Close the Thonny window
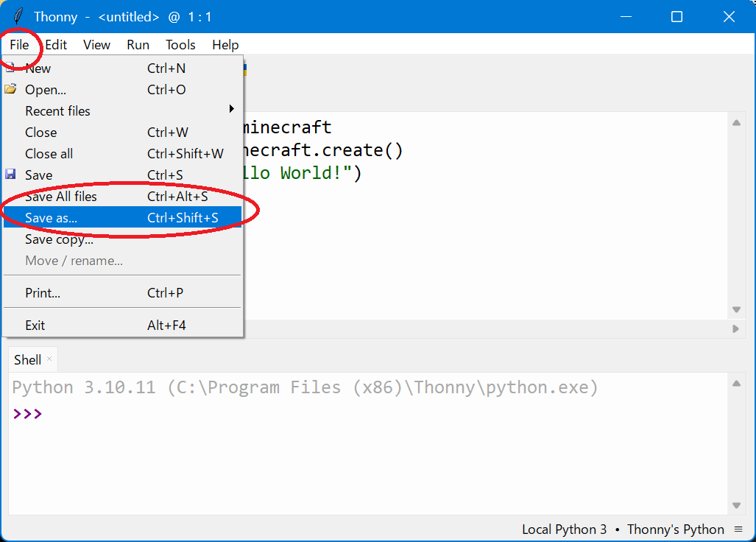The height and width of the screenshot is (542, 756). click(x=729, y=16)
